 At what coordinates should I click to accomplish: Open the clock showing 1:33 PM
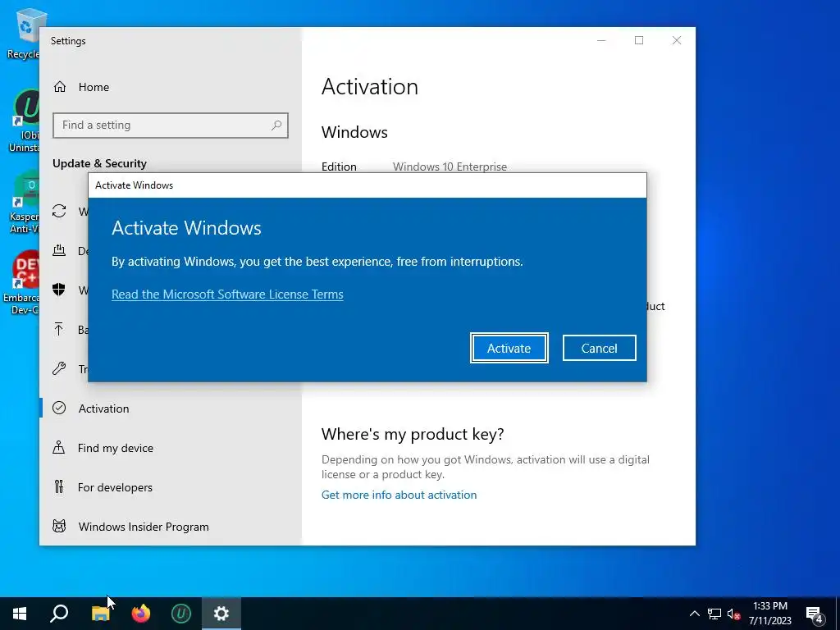point(769,614)
